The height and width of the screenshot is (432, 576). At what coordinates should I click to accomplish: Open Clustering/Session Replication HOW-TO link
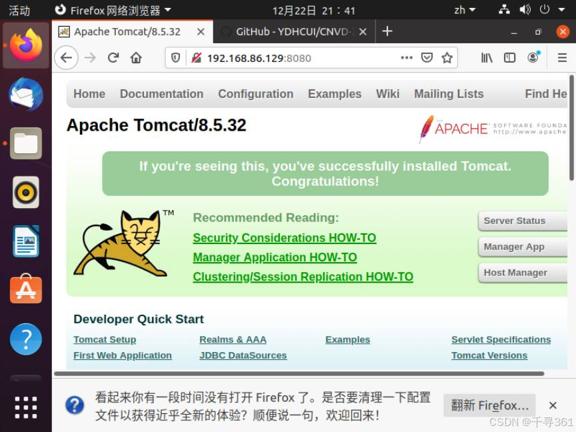click(303, 277)
